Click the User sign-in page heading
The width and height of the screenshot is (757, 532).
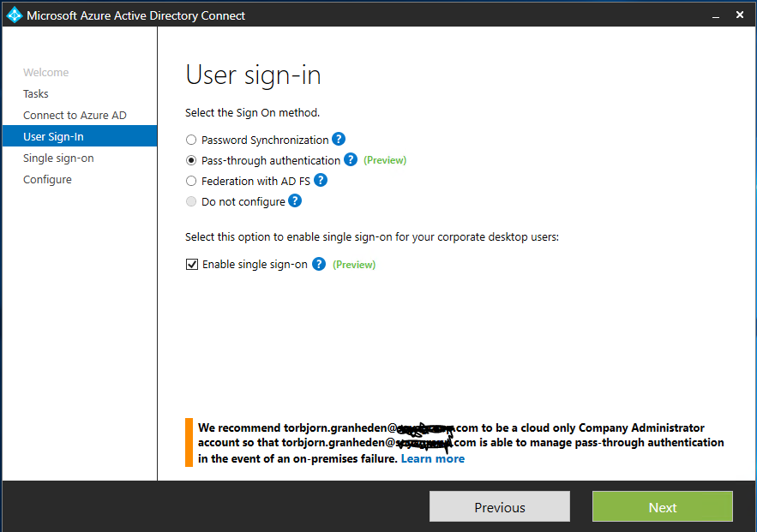point(254,75)
